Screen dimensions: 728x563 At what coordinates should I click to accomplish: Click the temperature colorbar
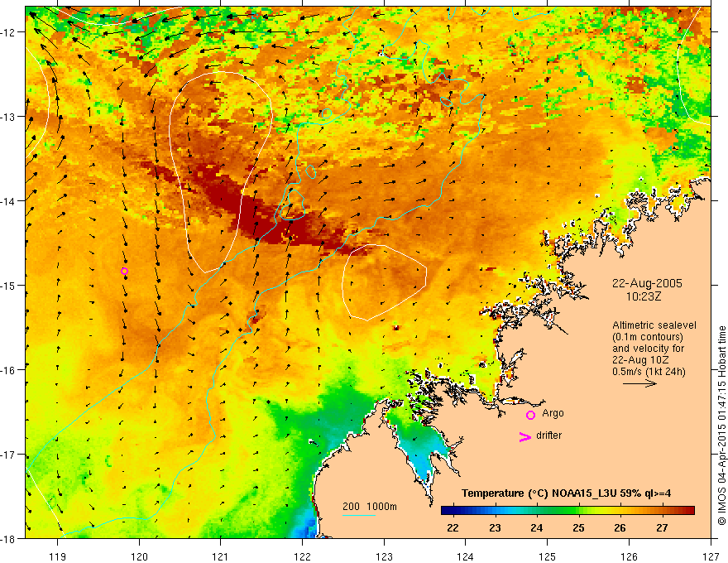pyautogui.click(x=568, y=511)
